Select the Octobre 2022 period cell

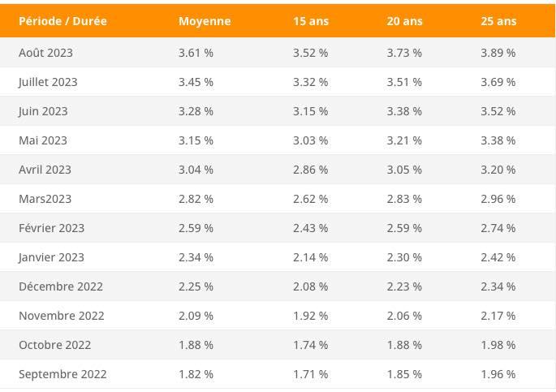55,345
